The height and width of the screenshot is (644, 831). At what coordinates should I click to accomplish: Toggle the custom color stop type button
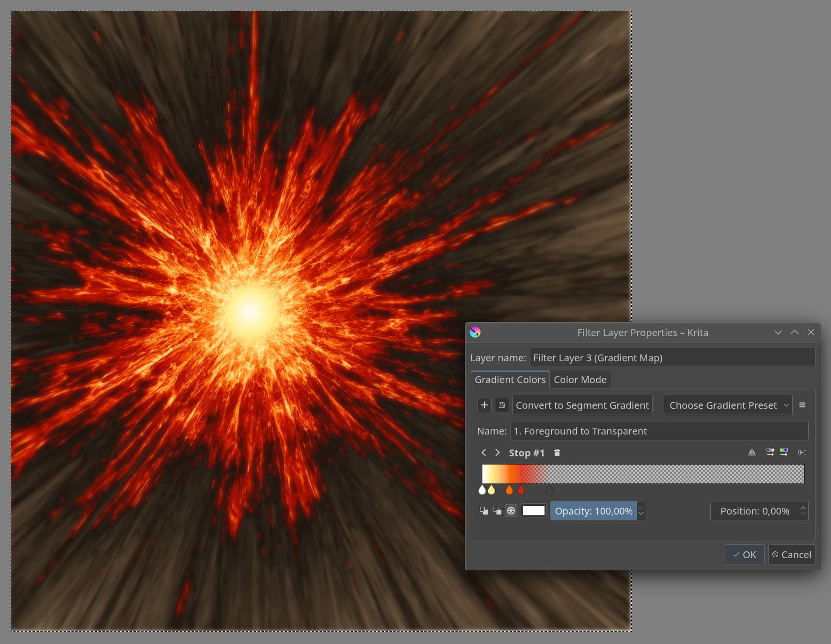click(x=511, y=511)
